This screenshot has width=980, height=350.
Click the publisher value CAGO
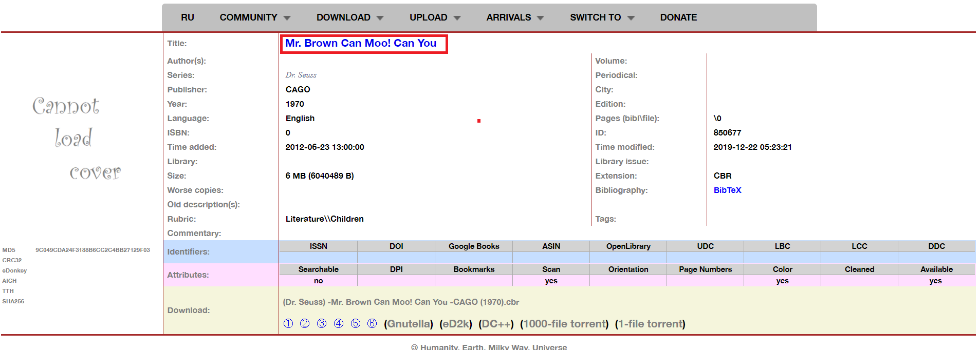[x=298, y=90]
